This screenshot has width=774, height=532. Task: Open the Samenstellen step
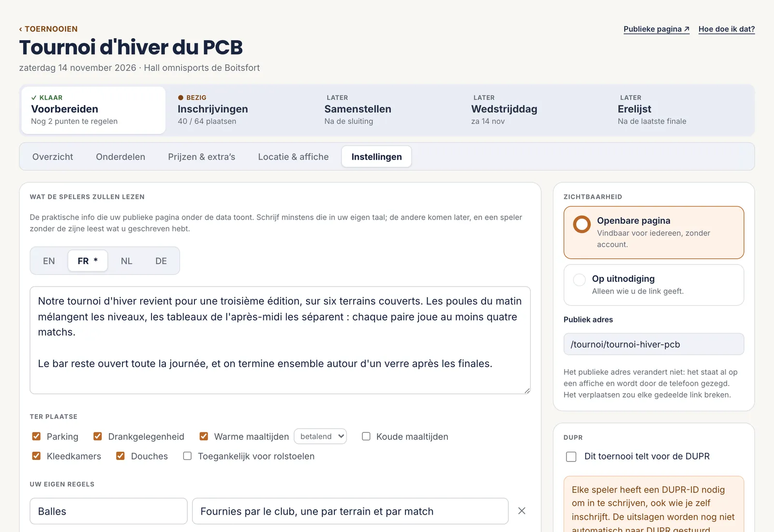tap(387, 110)
